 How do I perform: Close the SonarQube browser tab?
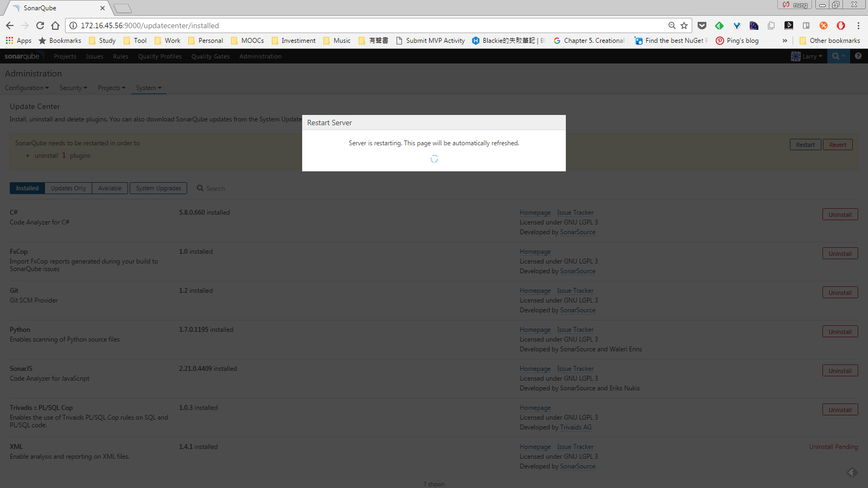103,8
